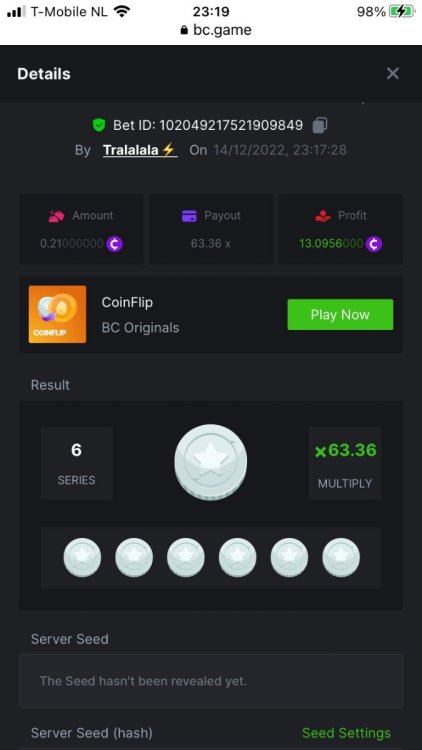Screen dimensions: 422x750
Task: Click the x63.36 multiply box
Action: pos(345,463)
